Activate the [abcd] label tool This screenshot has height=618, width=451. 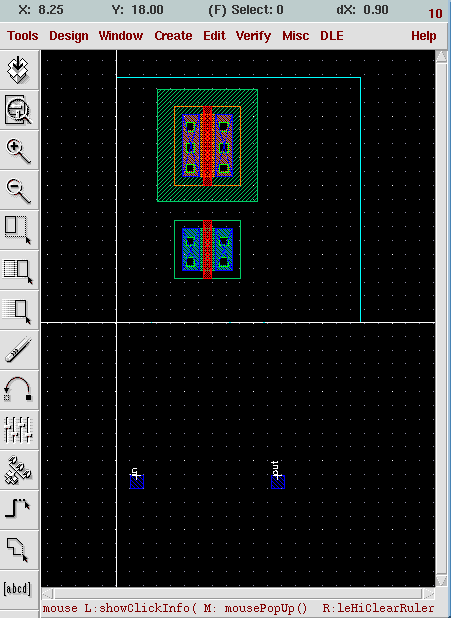coord(19,589)
